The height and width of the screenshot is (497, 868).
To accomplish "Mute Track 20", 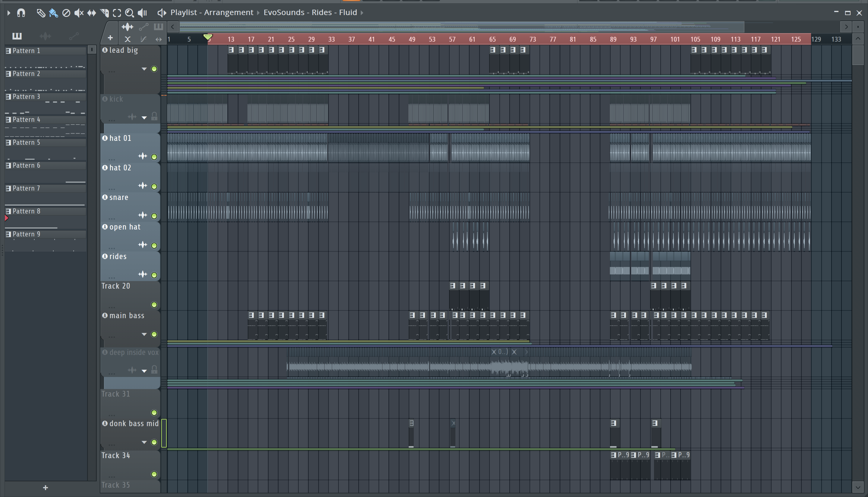I will (x=154, y=305).
